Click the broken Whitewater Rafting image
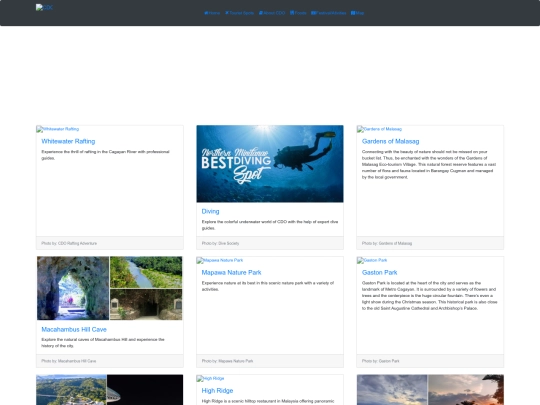This screenshot has height=405, width=540. click(x=58, y=129)
